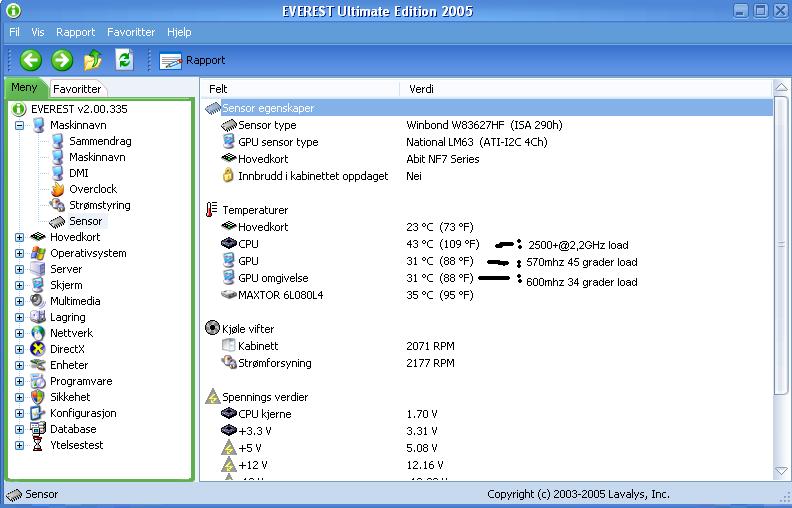Click the folder Up level icon
Screen dimensions: 792x508
click(93, 60)
